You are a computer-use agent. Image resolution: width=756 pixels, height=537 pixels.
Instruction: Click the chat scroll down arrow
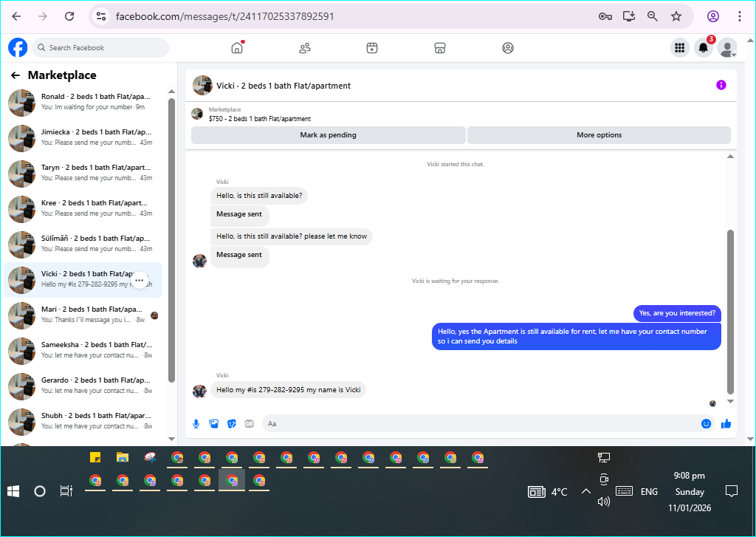coord(730,401)
